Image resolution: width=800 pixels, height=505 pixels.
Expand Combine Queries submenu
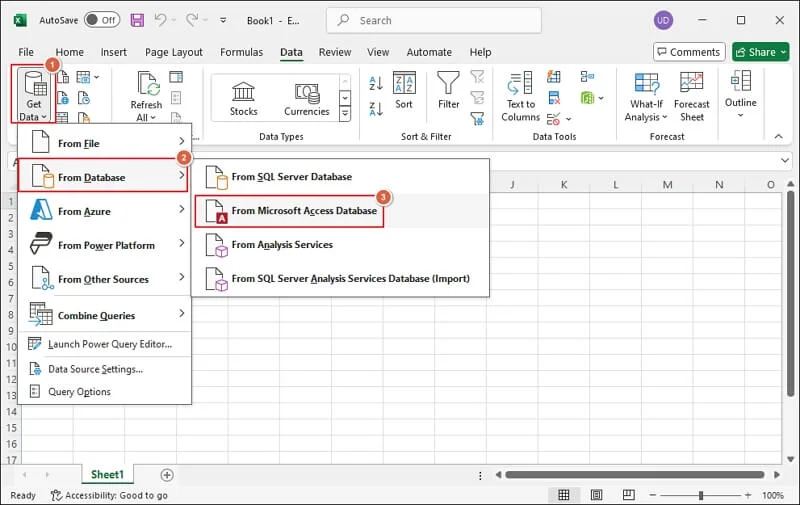[x=105, y=315]
